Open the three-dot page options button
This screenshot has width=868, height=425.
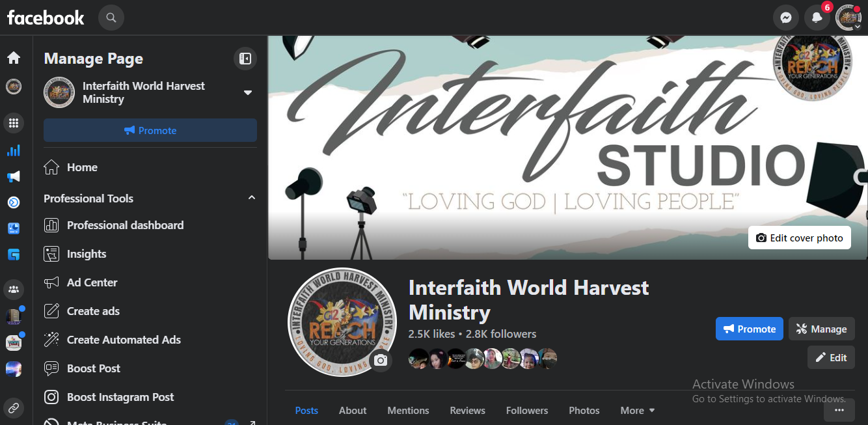click(x=839, y=410)
